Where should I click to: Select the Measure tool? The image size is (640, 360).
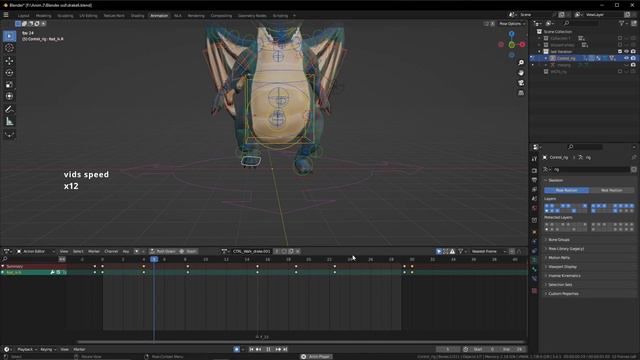[9, 121]
